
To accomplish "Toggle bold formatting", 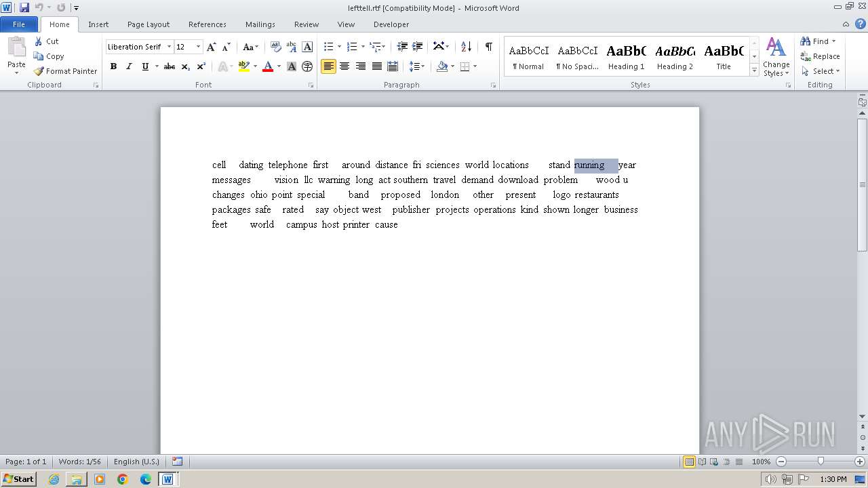I will (x=113, y=66).
